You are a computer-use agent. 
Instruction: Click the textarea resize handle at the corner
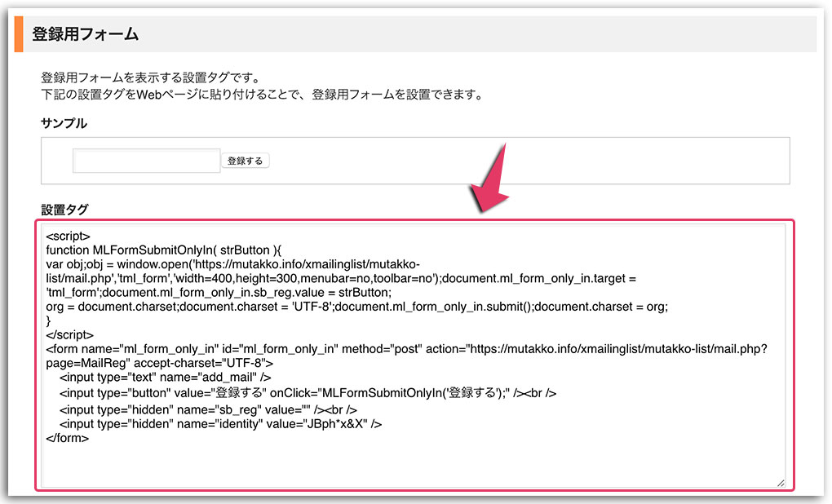point(781,483)
